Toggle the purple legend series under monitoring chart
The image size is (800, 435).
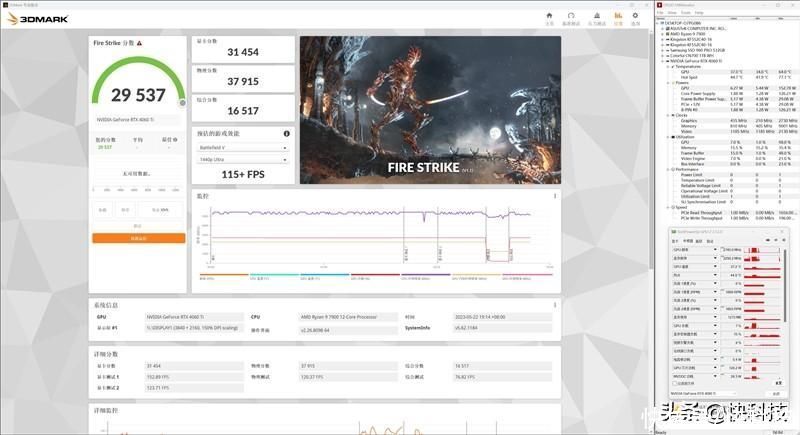[426, 276]
